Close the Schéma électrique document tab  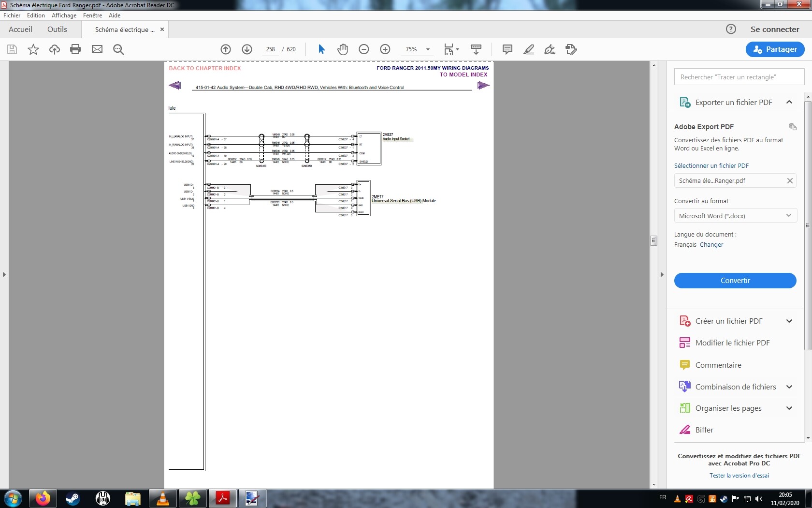pyautogui.click(x=162, y=30)
